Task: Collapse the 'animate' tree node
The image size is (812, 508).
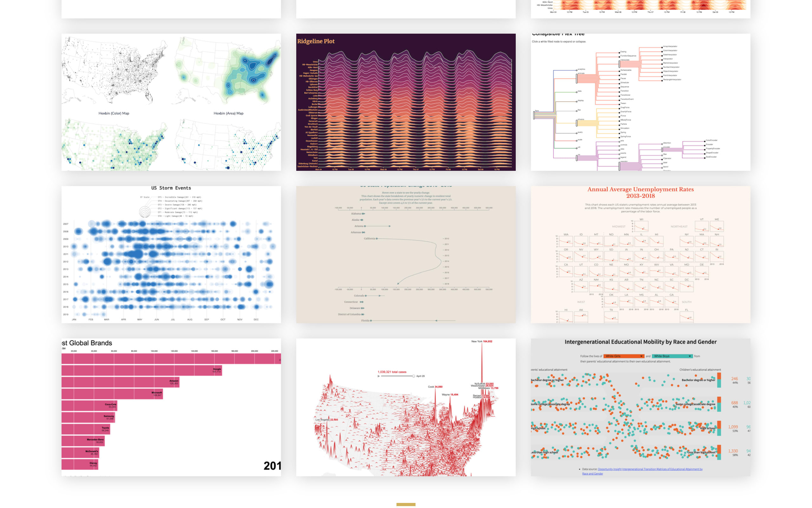Action: point(577,79)
